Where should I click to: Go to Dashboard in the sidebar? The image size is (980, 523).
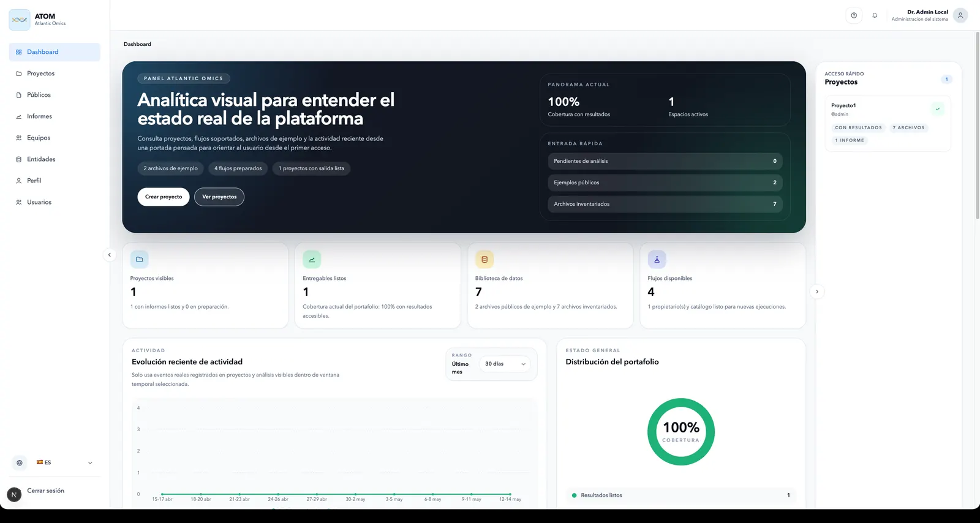(x=55, y=52)
